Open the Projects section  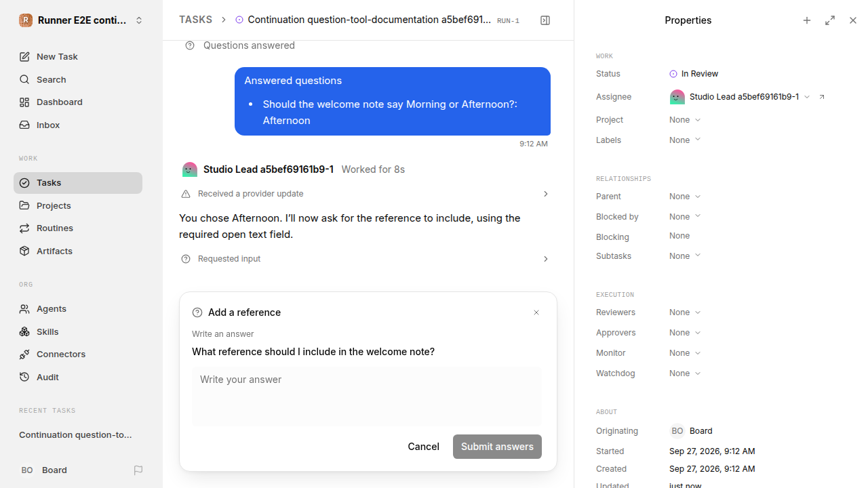[78, 205]
